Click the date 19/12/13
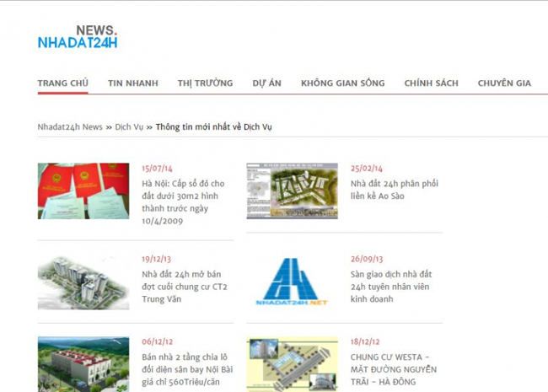 [x=156, y=260]
